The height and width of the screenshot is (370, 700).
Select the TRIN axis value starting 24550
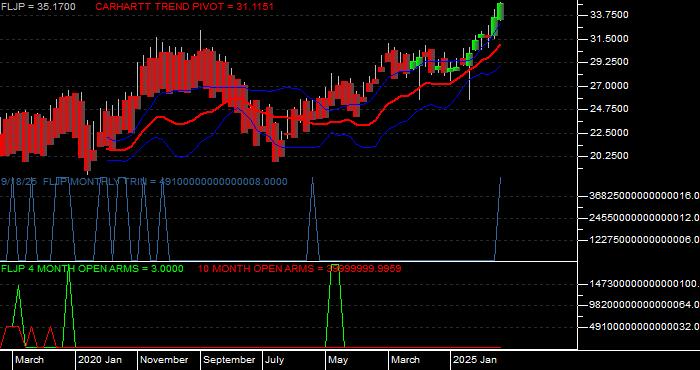click(644, 218)
